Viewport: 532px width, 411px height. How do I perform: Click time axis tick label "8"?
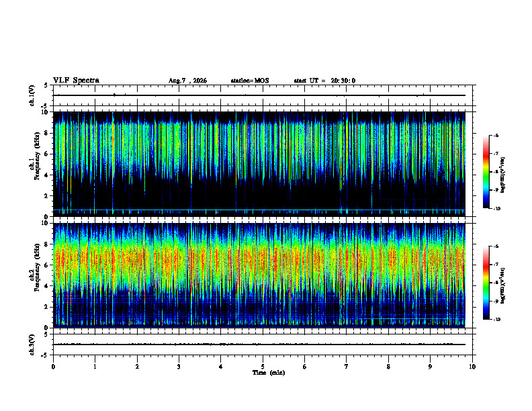tap(388, 367)
